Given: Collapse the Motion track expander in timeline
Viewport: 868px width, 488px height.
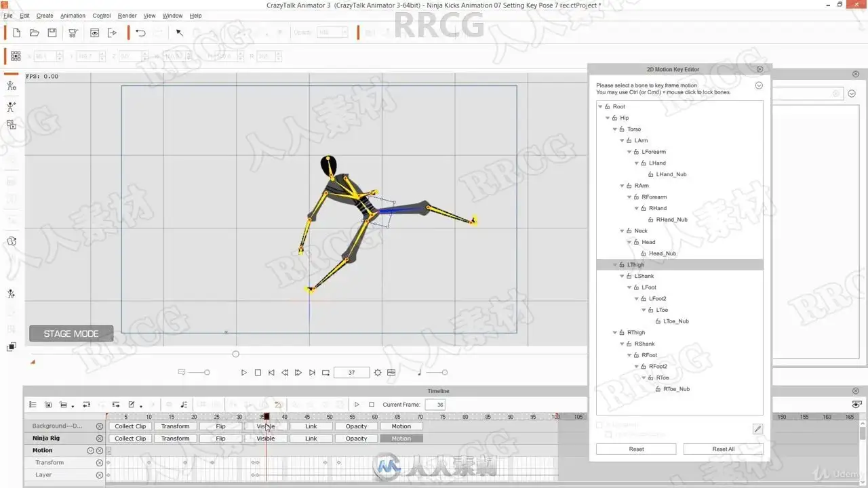Looking at the screenshot, I should click(90, 451).
